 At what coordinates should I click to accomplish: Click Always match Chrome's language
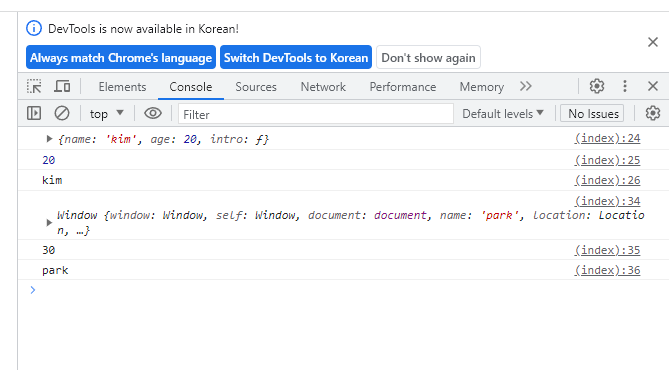(121, 57)
